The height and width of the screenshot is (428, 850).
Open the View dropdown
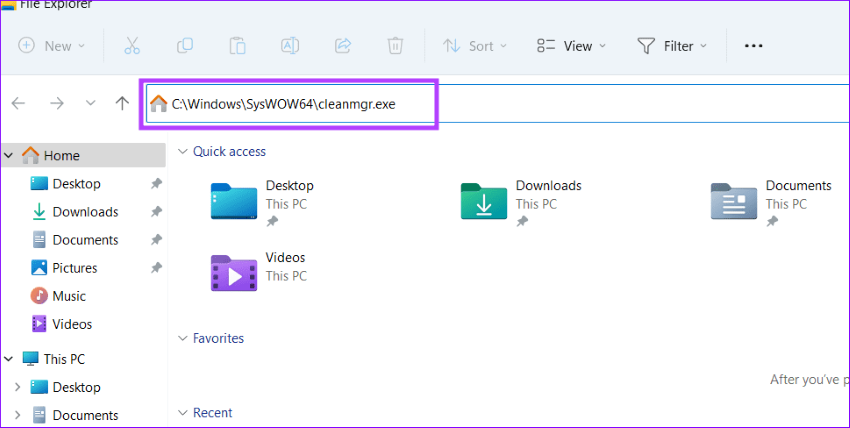coord(571,46)
